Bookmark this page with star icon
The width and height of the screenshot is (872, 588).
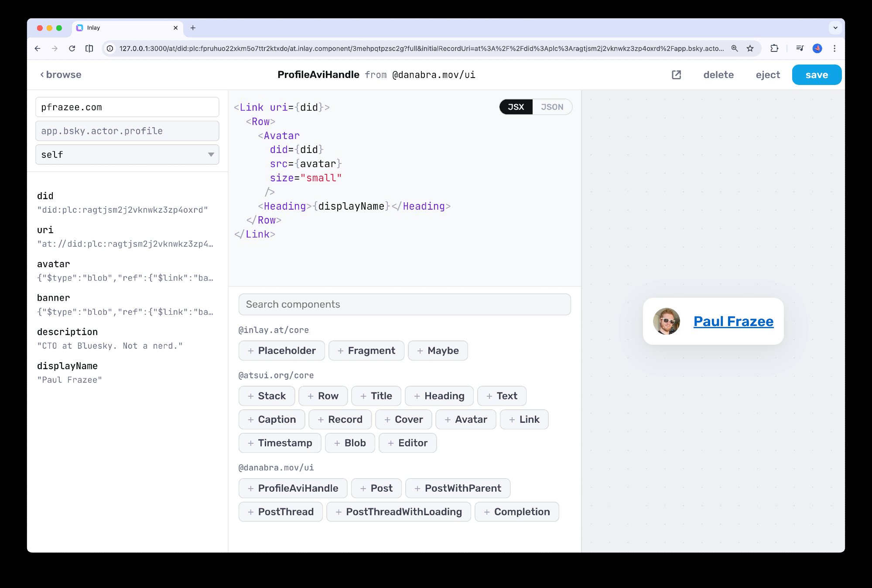click(x=750, y=48)
